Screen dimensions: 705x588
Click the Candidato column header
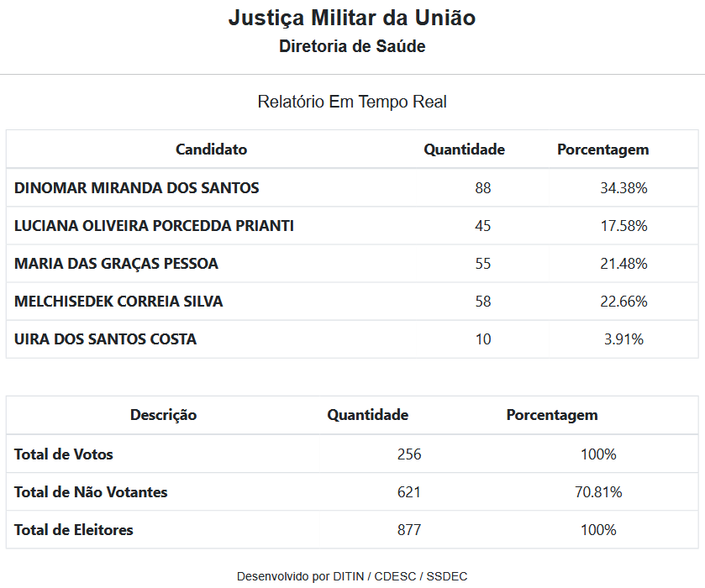[x=211, y=150]
